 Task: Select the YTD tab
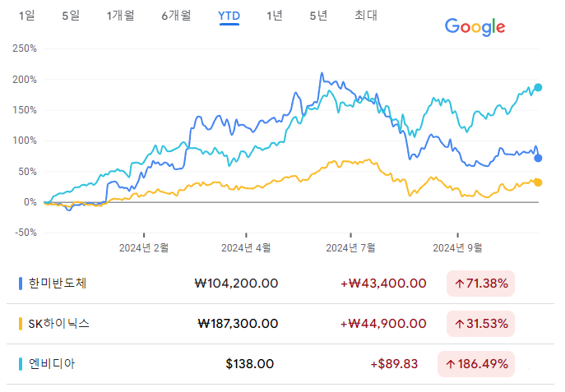point(229,16)
